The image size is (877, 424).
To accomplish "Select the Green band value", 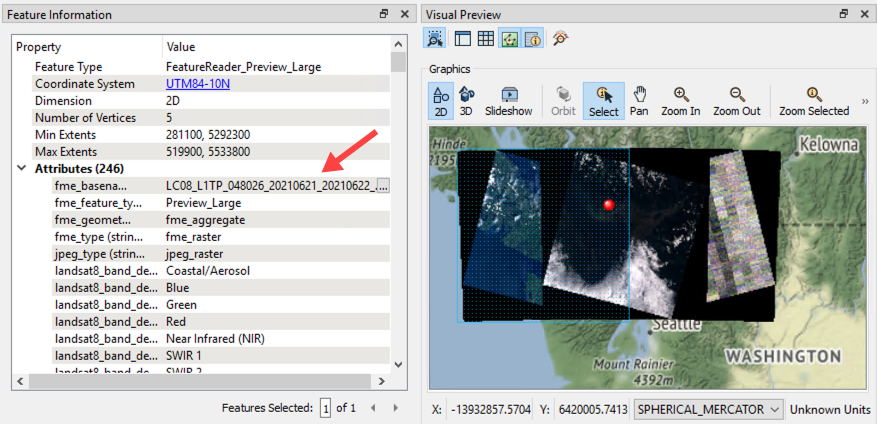I will click(182, 305).
